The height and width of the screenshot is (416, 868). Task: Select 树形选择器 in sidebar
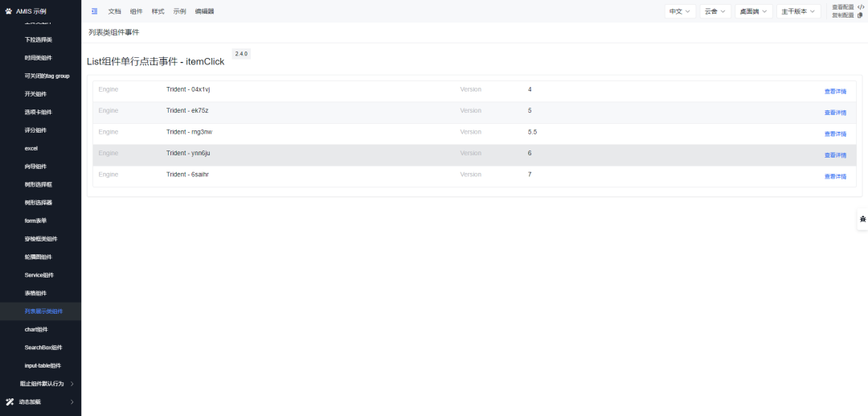click(39, 203)
